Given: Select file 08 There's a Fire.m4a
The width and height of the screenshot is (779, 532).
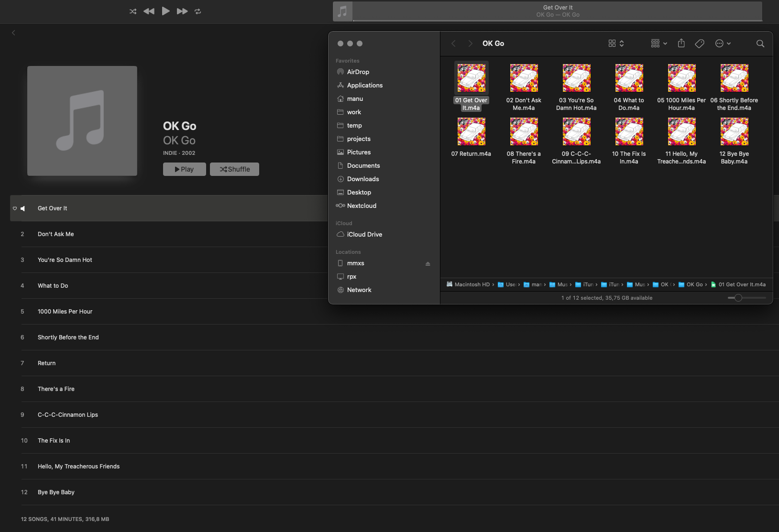Looking at the screenshot, I should (524, 141).
